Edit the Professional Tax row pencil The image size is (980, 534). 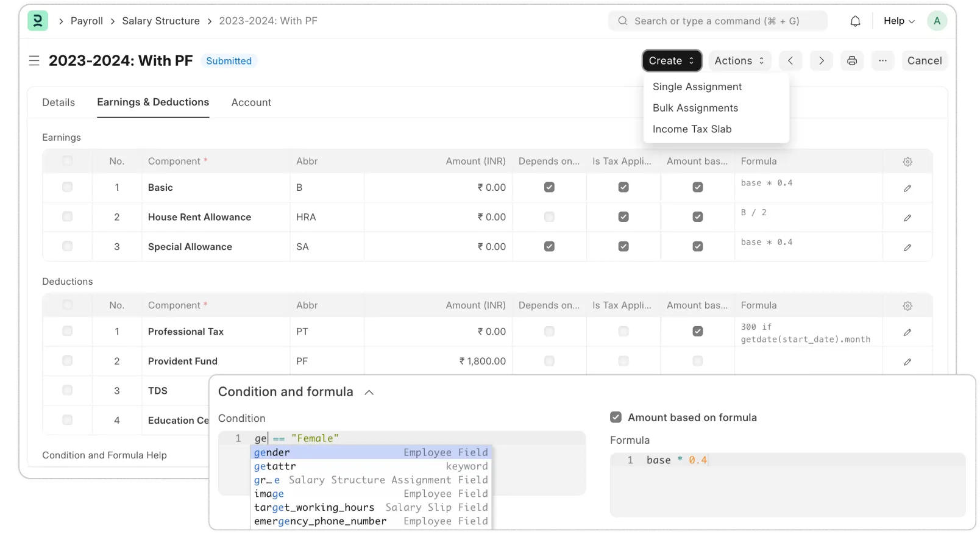907,332
